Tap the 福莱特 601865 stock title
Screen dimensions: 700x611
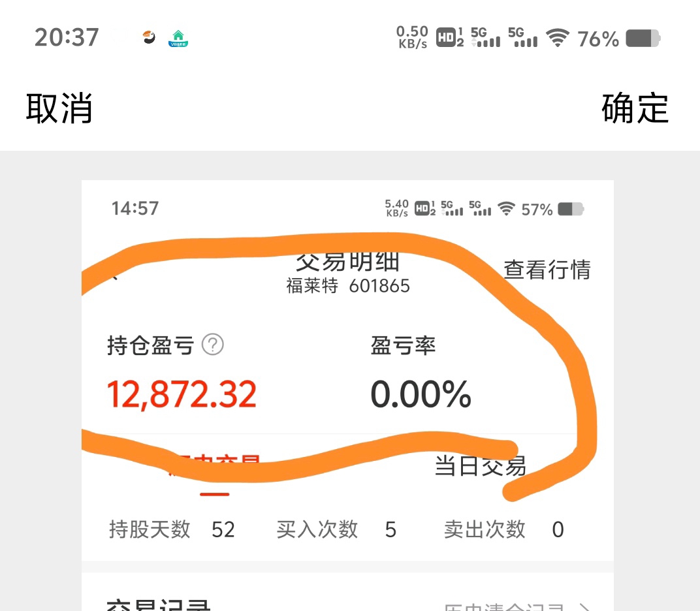[x=348, y=286]
